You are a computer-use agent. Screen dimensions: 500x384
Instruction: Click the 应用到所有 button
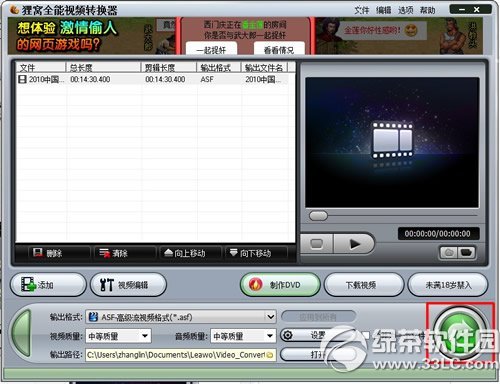click(318, 316)
